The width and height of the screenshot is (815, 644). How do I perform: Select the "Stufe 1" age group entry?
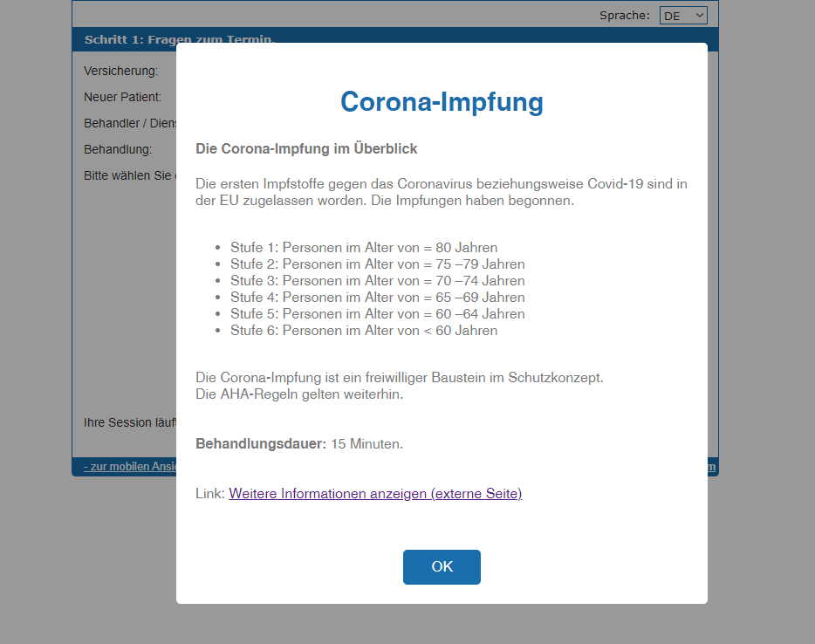point(363,247)
